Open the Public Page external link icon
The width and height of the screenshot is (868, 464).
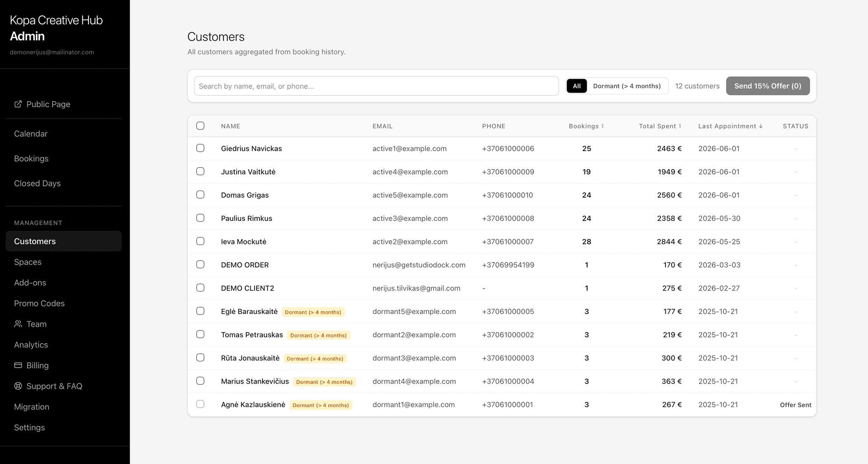coord(18,104)
